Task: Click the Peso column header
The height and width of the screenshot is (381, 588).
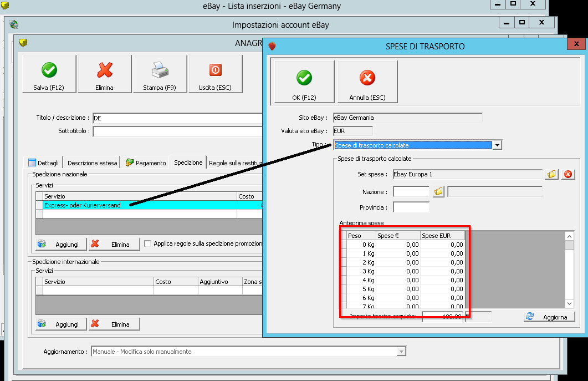Action: click(x=361, y=236)
